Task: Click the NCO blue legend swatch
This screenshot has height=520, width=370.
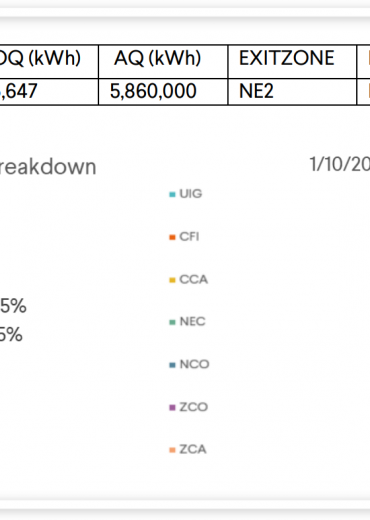Action: (x=172, y=365)
